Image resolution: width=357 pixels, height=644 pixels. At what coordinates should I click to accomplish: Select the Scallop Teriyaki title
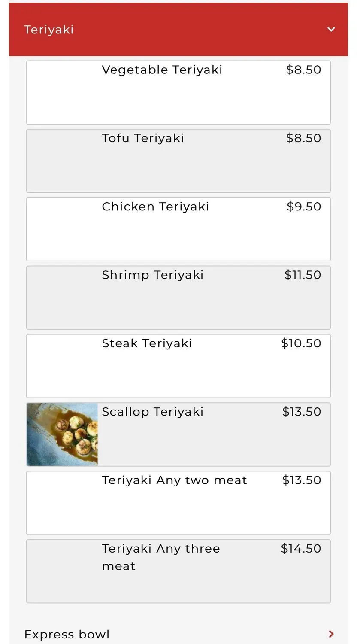click(x=153, y=412)
